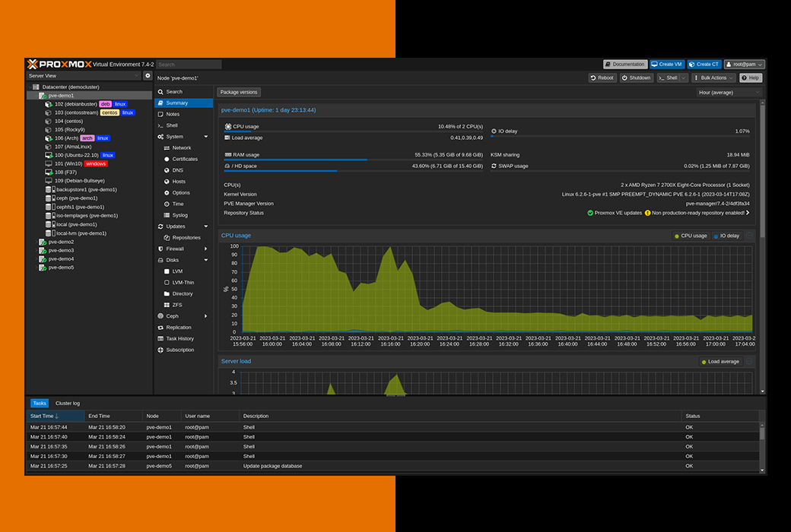Open the Bulk Actions dropdown
Image resolution: width=791 pixels, height=532 pixels.
pos(713,78)
